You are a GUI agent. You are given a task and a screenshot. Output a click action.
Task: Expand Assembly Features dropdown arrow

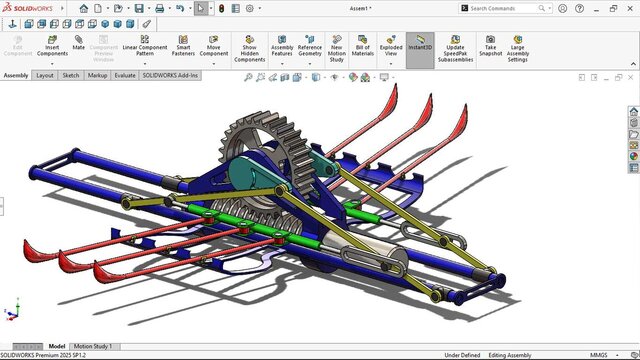[282, 64]
